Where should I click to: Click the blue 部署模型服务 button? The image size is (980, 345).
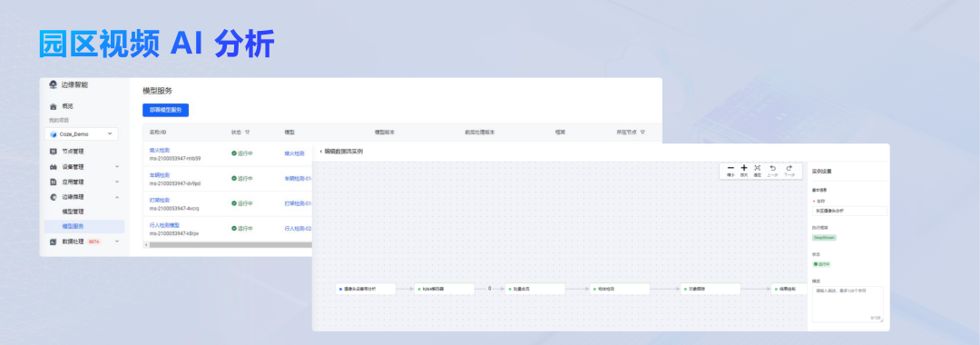click(x=166, y=110)
